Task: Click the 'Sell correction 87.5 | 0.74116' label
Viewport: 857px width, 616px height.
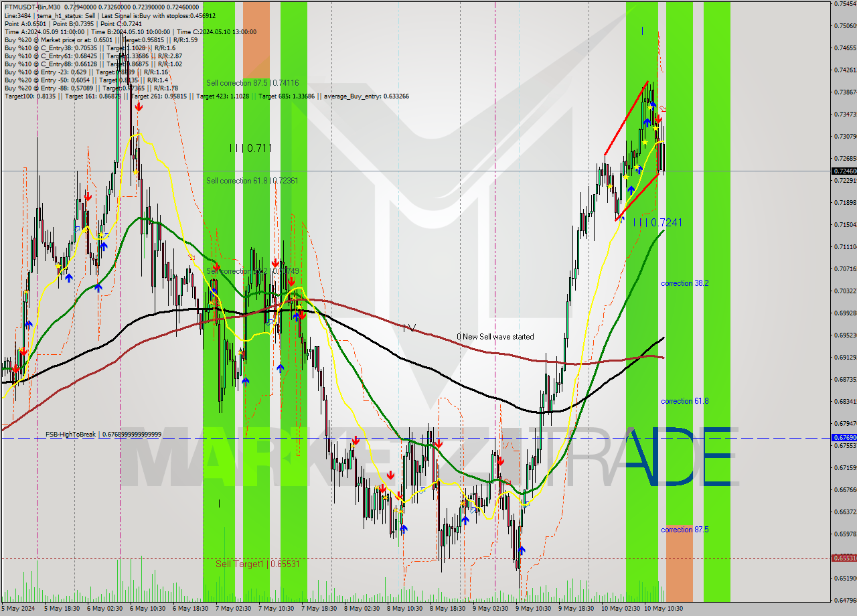Action: point(252,83)
